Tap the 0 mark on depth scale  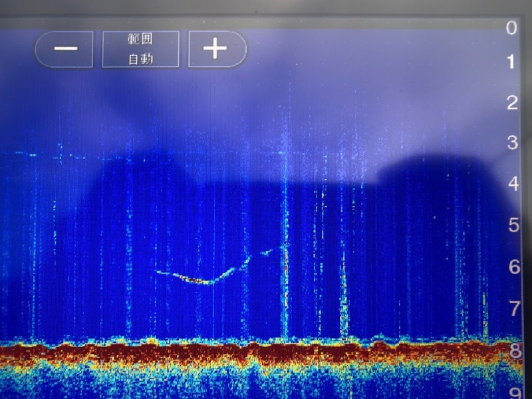point(511,28)
